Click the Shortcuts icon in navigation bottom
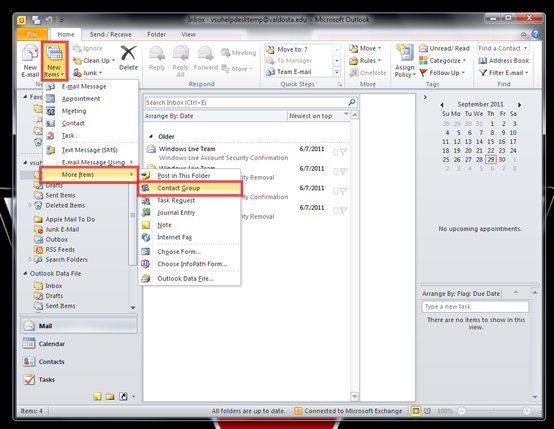Screen dimensions: 554x429 tap(123, 396)
